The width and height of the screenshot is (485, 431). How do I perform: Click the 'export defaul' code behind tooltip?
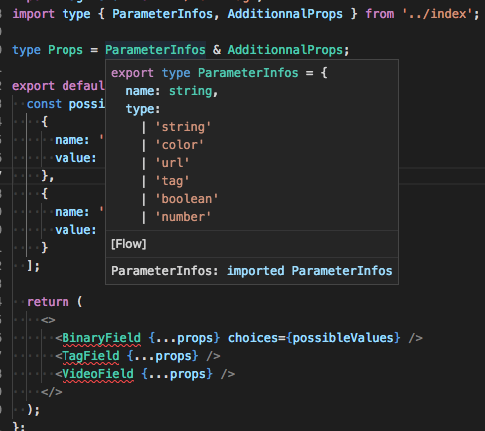(x=58, y=86)
